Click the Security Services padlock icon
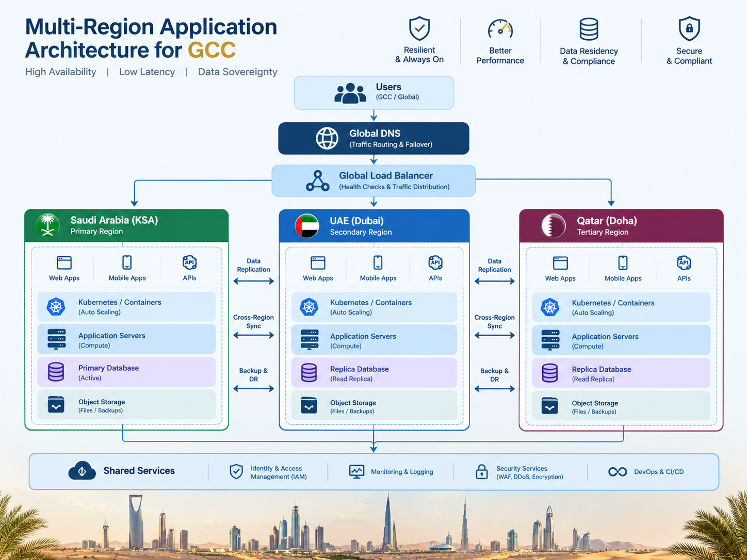The image size is (747, 560). (x=482, y=471)
